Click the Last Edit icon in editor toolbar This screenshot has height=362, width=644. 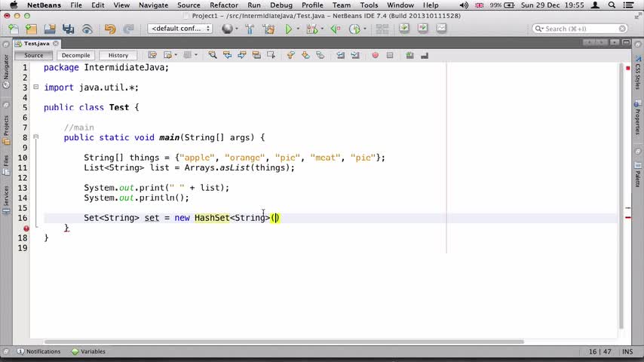152,55
